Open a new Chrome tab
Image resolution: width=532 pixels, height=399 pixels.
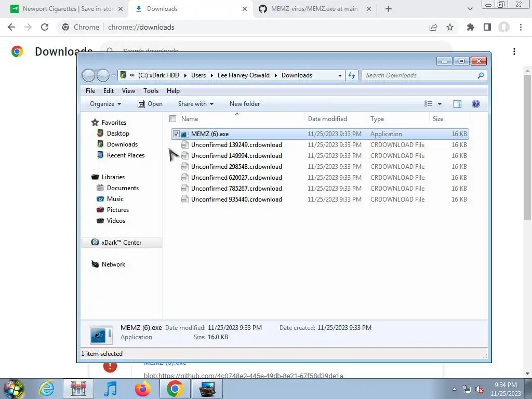(389, 9)
